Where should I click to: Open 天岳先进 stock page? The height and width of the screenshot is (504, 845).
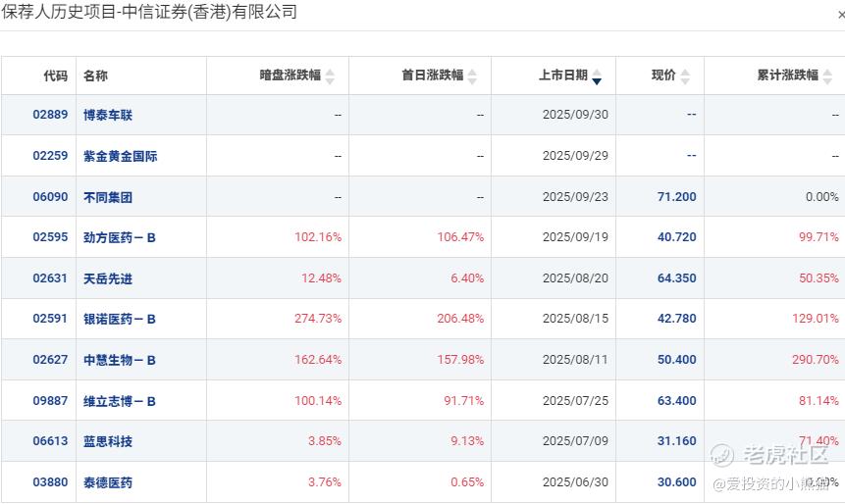click(x=108, y=278)
